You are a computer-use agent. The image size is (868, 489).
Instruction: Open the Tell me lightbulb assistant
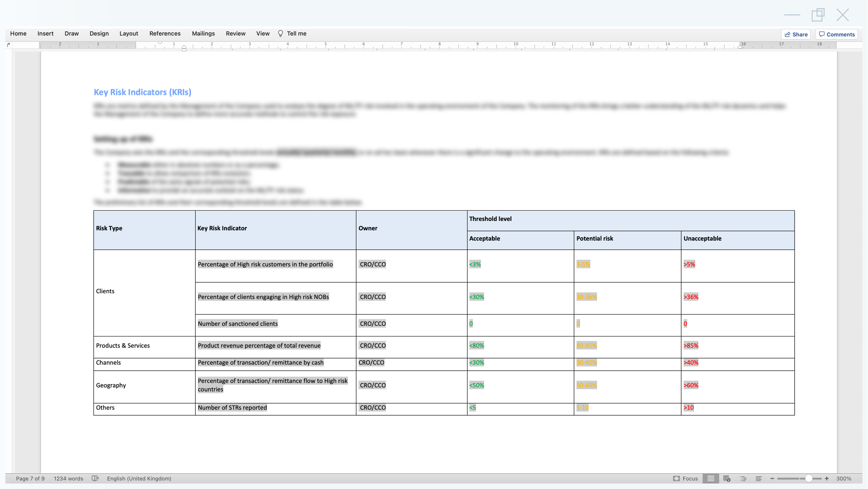pyautogui.click(x=281, y=34)
